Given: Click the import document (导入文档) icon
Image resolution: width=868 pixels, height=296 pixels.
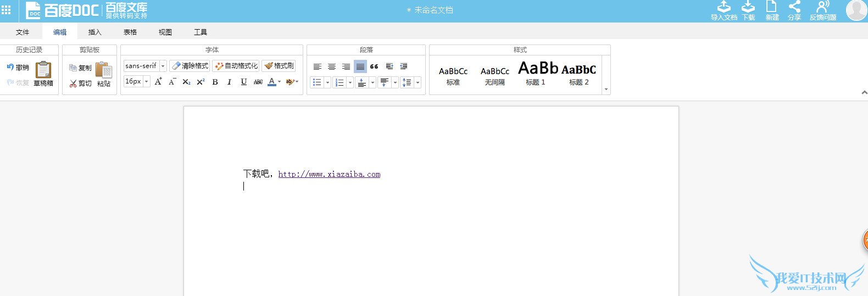Looking at the screenshot, I should 724,7.
